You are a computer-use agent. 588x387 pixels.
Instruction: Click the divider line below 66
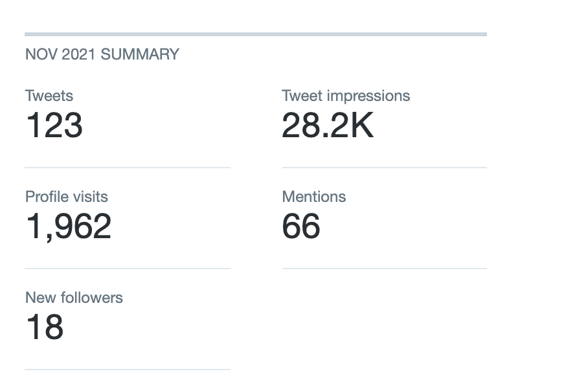384,269
